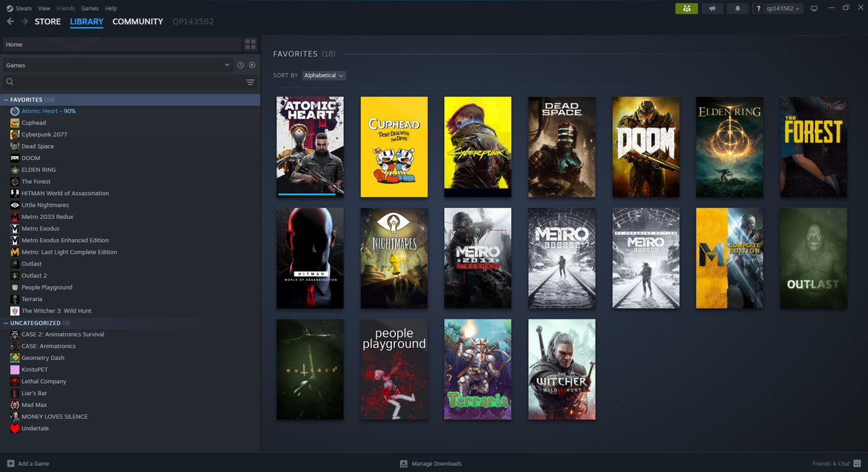This screenshot has height=472, width=868.
Task: Open the Elden Ring cover art
Action: point(730,146)
